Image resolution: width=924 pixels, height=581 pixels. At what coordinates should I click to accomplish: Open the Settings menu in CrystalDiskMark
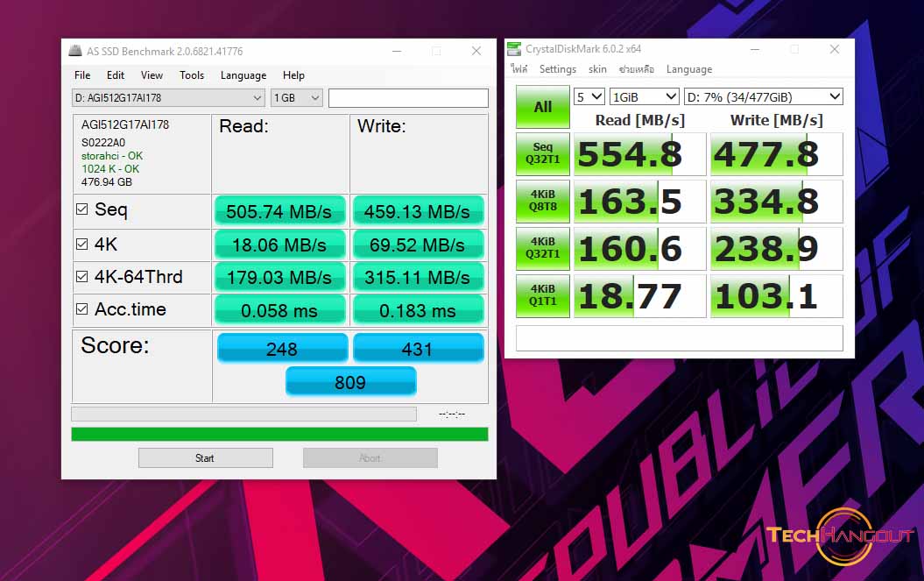(x=557, y=69)
